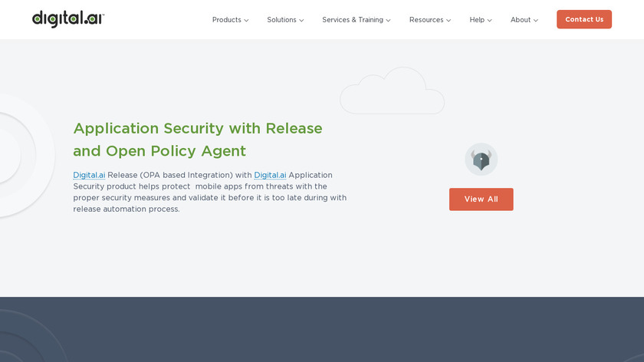Follow the Digital.ai link before Application Security
Screen dimensions: 644x362
[x=270, y=175]
